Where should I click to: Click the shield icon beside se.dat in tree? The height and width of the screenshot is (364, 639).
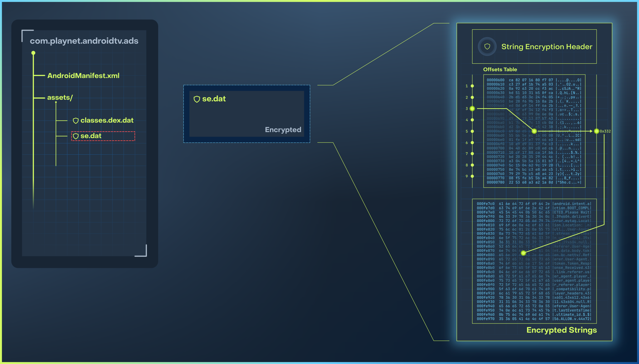coord(76,136)
